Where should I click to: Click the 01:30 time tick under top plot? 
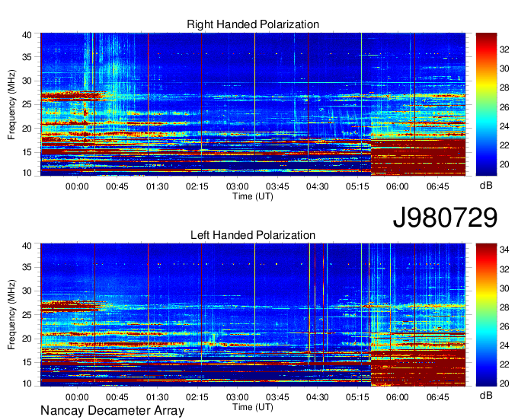(157, 186)
